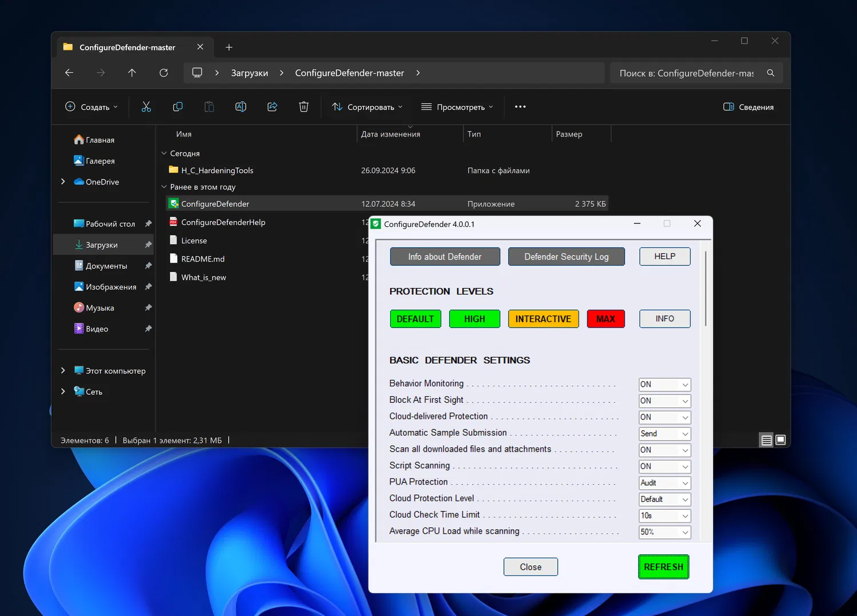Click the Delete trash icon
The width and height of the screenshot is (857, 616).
point(303,107)
